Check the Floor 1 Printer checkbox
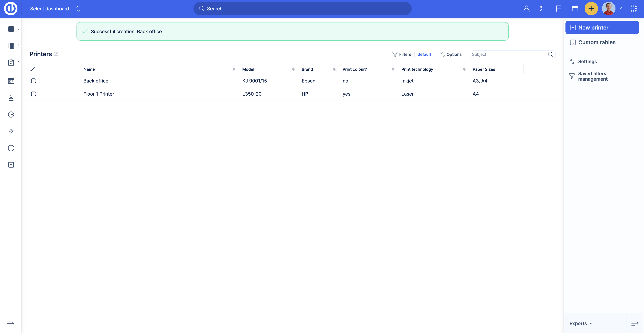The image size is (644, 333). click(34, 94)
